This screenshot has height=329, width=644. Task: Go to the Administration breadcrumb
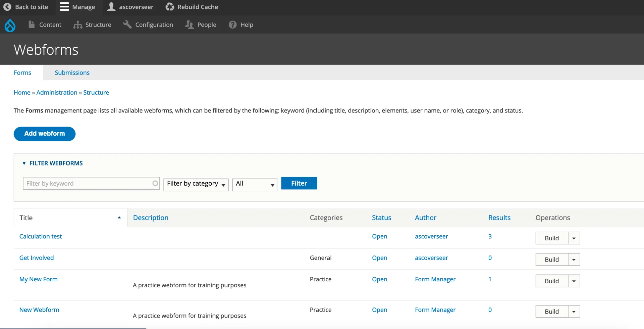click(x=57, y=92)
